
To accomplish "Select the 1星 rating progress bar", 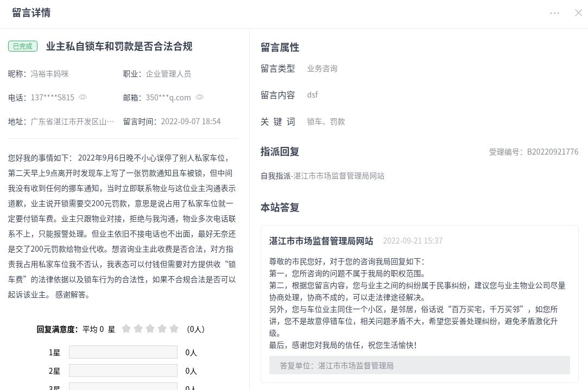I will point(123,352).
